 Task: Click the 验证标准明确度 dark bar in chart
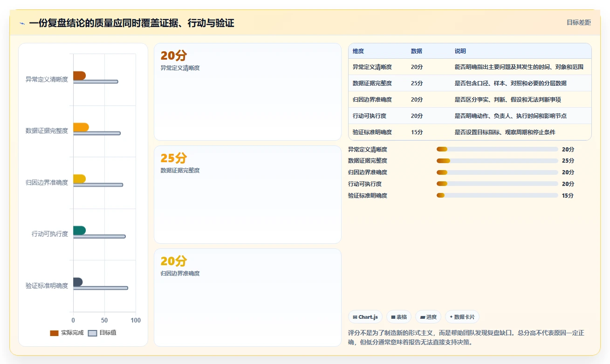coord(78,282)
